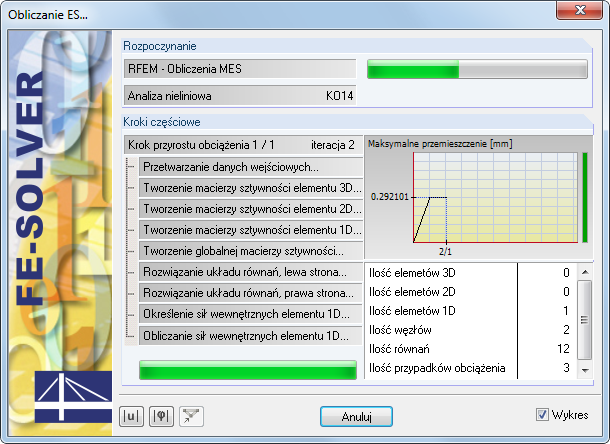The height and width of the screenshot is (444, 610).
Task: Click the 'Obliczanie ES...' window title
Action: [x=48, y=15]
